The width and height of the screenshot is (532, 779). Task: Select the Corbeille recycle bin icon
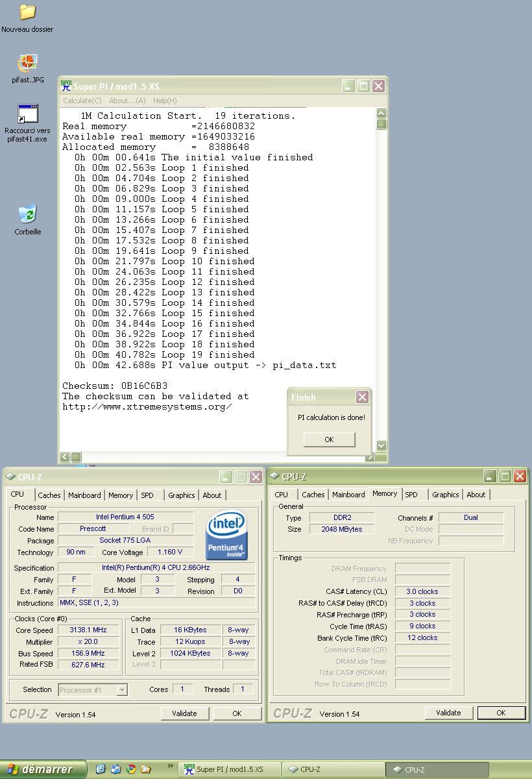coord(27,214)
